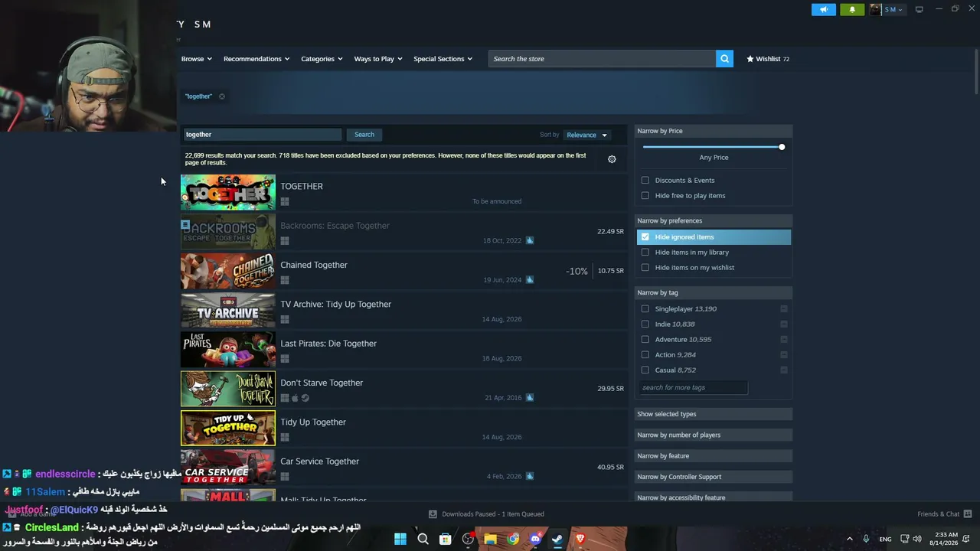
Task: Expand the S M account dropdown
Action: [893, 9]
